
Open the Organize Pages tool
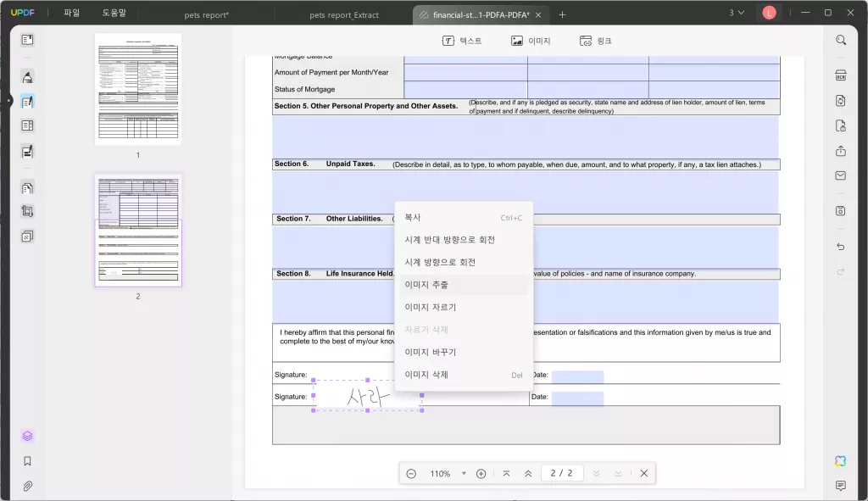tap(27, 188)
